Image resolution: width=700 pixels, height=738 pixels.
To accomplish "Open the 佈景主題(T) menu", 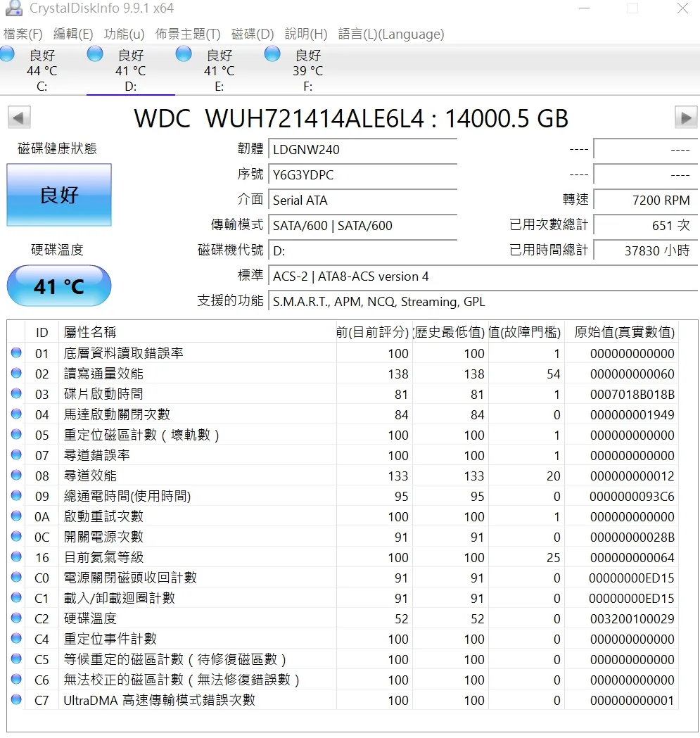I will tap(188, 34).
